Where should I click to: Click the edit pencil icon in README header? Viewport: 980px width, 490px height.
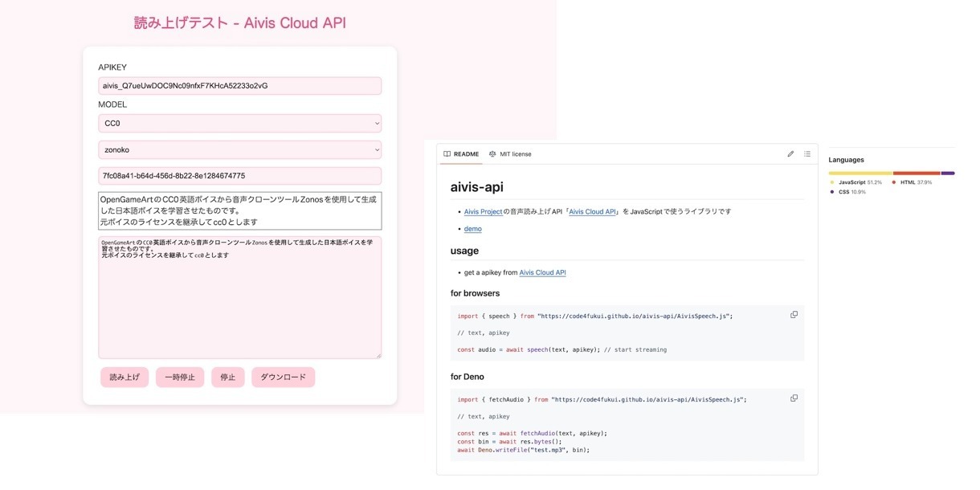(x=790, y=154)
